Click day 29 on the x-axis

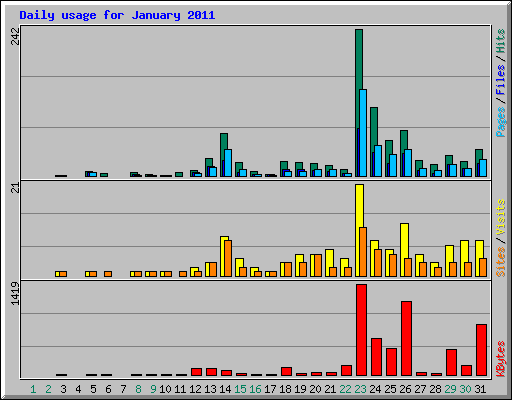[x=450, y=389]
